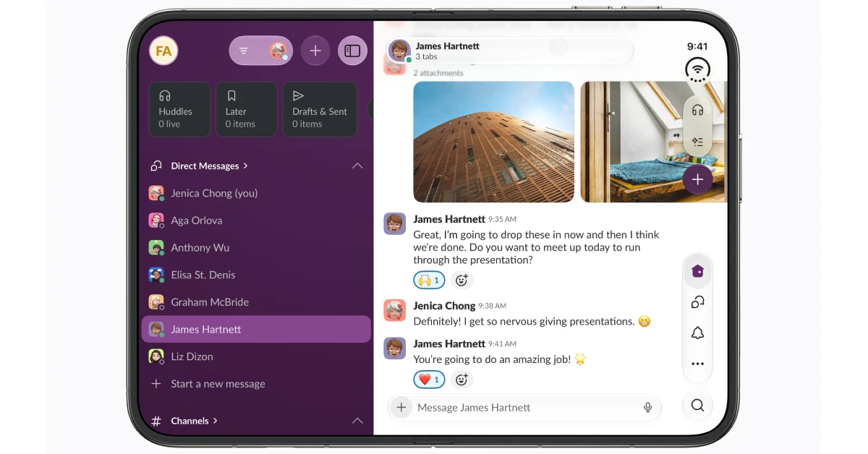Open the building exterior photo attachment
The height and width of the screenshot is (454, 868).
[493, 142]
